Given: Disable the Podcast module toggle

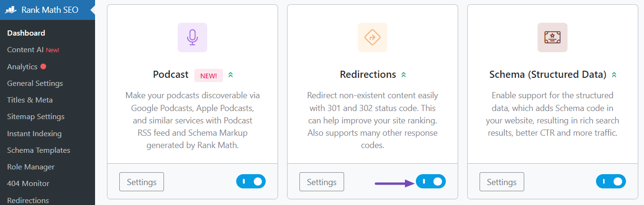Looking at the screenshot, I should (x=251, y=181).
